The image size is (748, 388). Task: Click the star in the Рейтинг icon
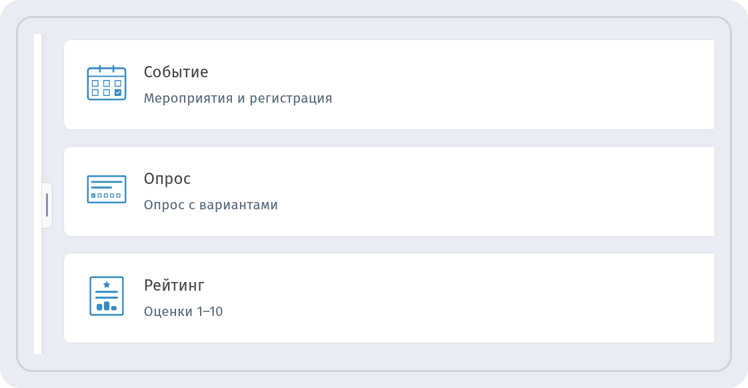(106, 284)
